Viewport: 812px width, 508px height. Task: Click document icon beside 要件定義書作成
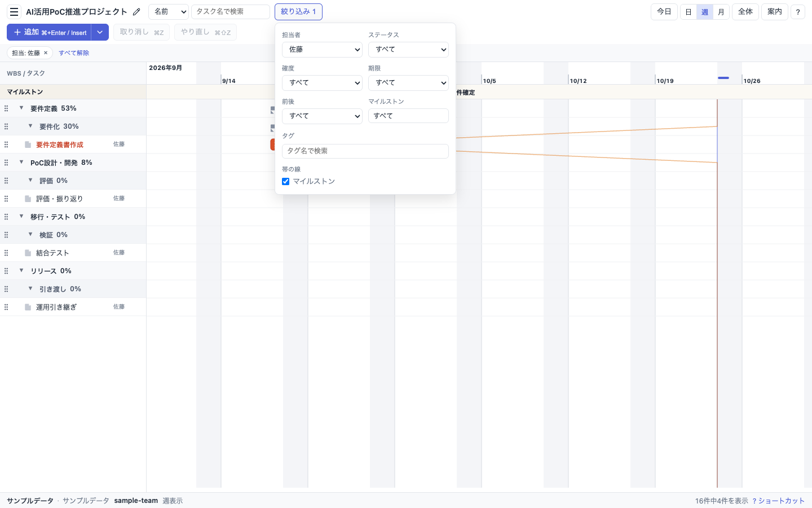pyautogui.click(x=28, y=144)
